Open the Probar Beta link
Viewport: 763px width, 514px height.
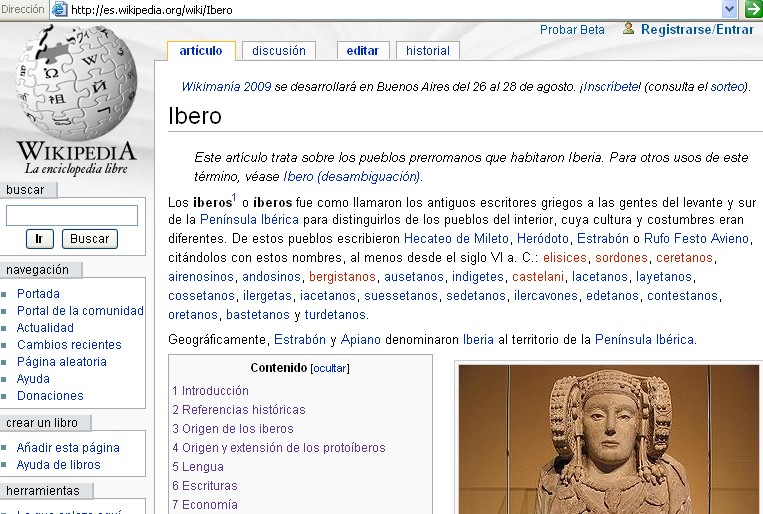tap(572, 30)
